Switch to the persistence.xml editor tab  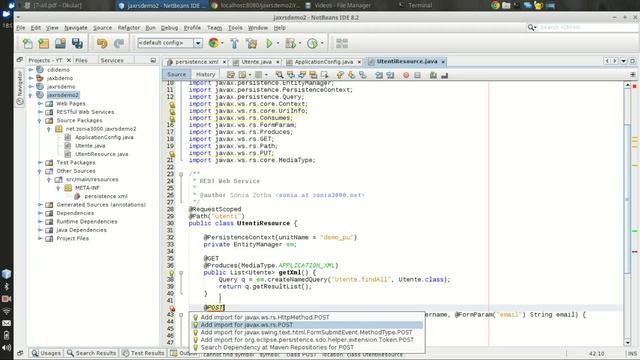pos(197,62)
